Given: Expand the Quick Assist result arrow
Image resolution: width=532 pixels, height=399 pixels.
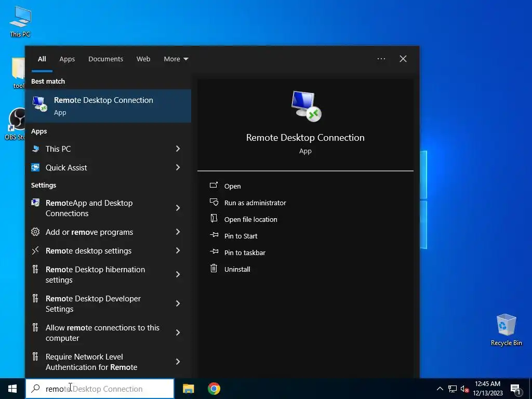Looking at the screenshot, I should [x=178, y=167].
